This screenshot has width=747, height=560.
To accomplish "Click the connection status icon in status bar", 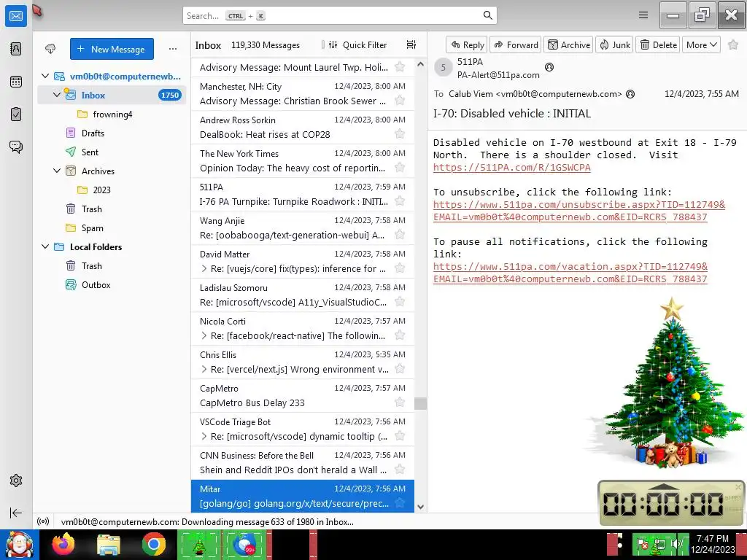I will [43, 521].
